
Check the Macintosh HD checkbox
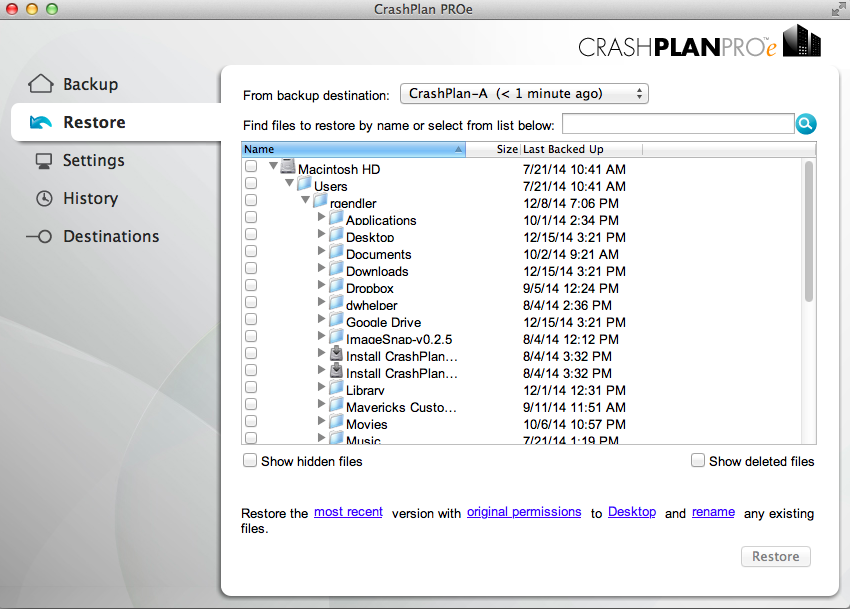(251, 166)
